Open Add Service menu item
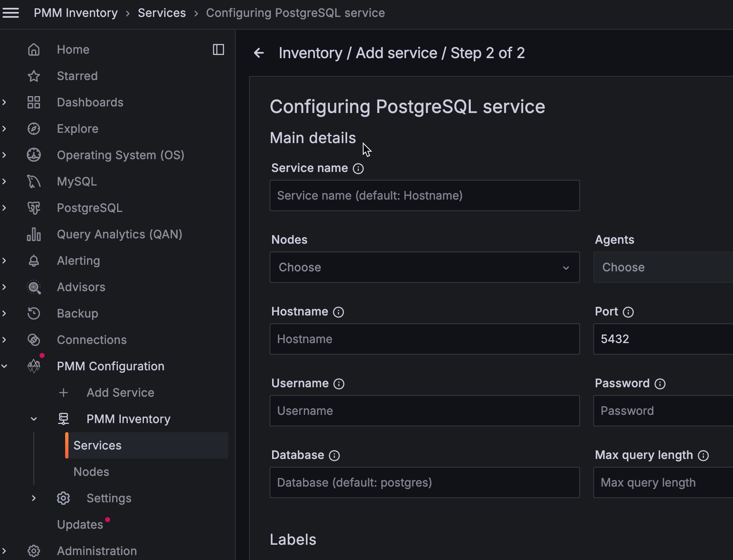 coord(120,393)
